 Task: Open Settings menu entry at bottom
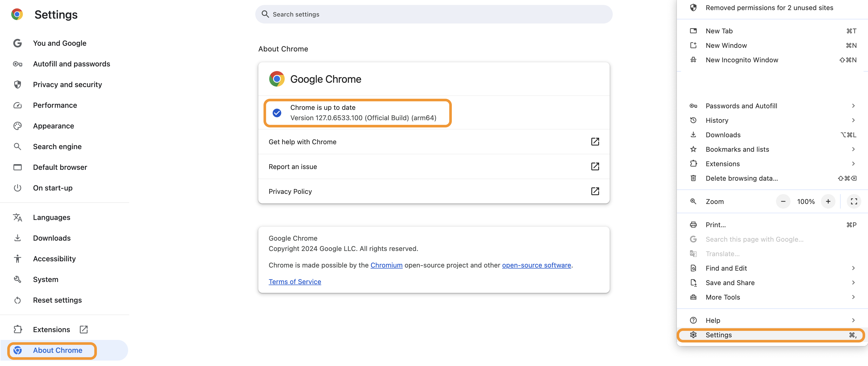tap(771, 335)
